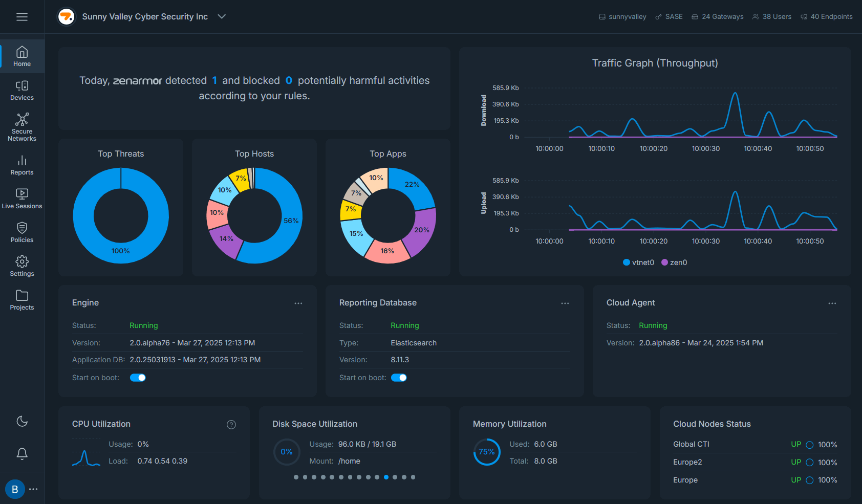Toggle Engine start on boot switch
Screen dimensions: 862x504
tap(138, 378)
